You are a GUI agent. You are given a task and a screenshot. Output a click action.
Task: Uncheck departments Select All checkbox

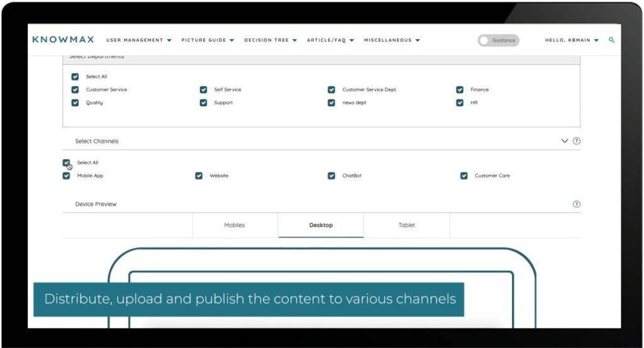click(x=75, y=77)
